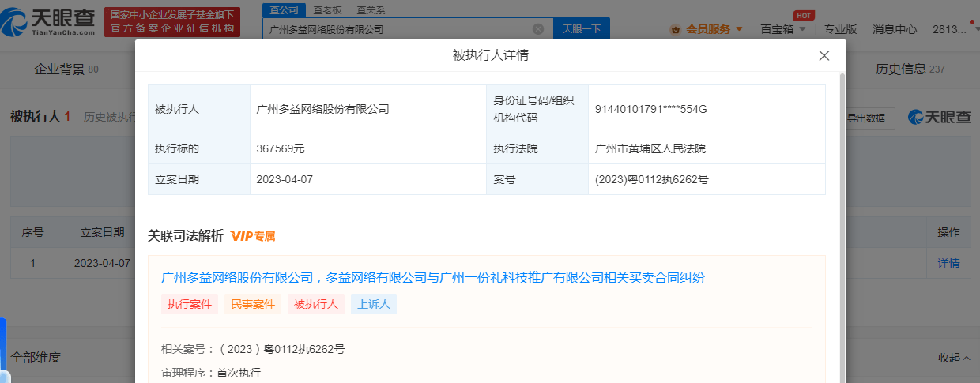Collapse the section with 收起
980x383 pixels.
coord(954,358)
